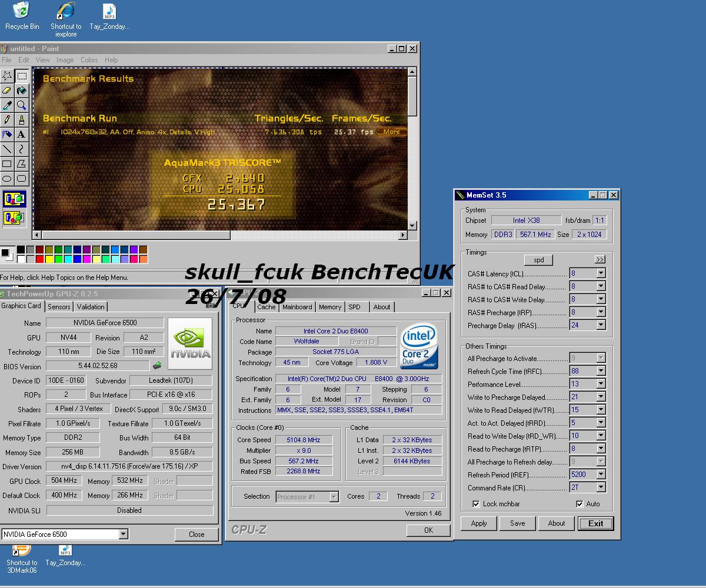Click the Driver Version field in GPU-Z
The width and height of the screenshot is (706, 588).
tap(129, 466)
